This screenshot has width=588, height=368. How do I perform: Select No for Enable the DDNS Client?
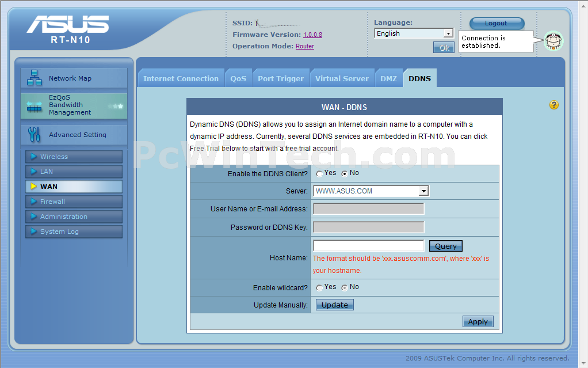click(x=344, y=173)
